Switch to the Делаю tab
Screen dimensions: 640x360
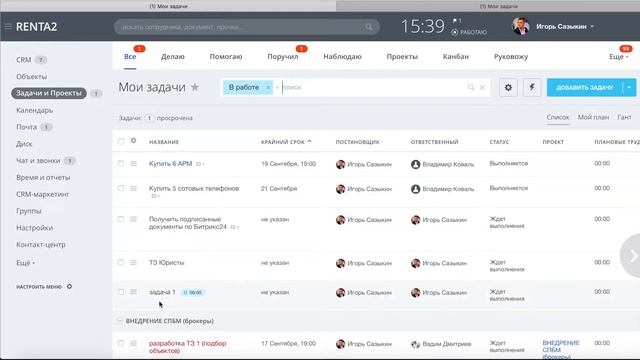(173, 57)
